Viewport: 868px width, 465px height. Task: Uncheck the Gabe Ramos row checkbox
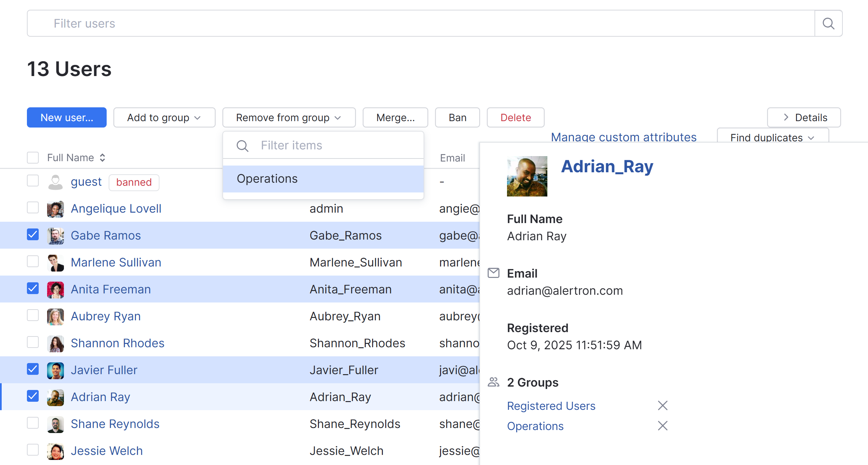coord(32,235)
